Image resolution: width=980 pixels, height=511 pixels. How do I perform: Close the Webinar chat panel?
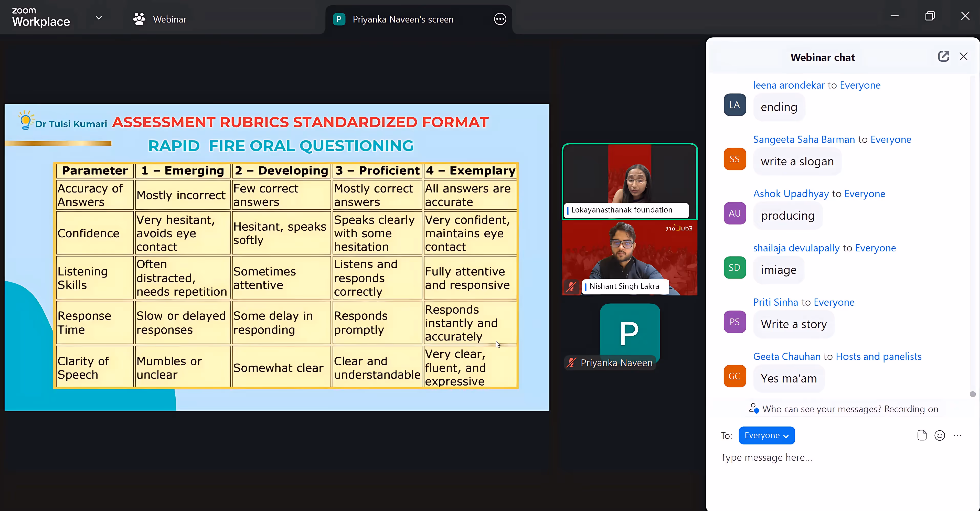tap(963, 57)
